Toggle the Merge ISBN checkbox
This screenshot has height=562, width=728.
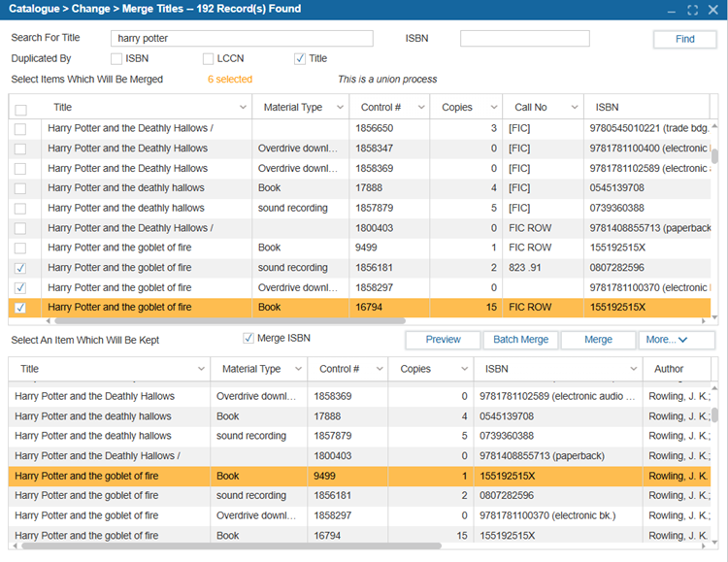click(x=248, y=338)
